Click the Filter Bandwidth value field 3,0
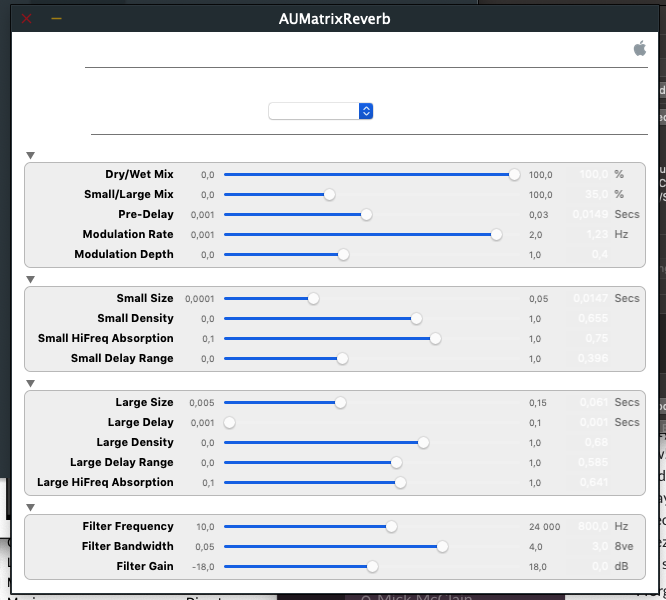Screen dimensions: 666x600 click(x=589, y=546)
